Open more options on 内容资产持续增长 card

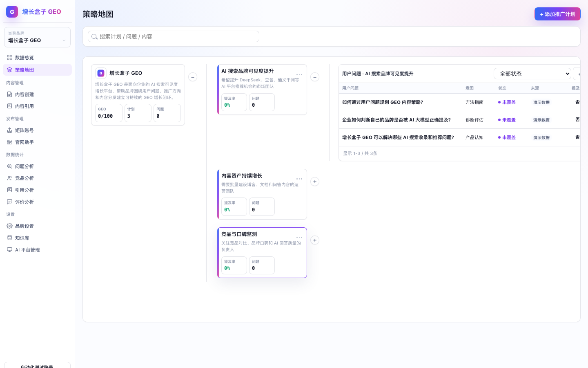(x=299, y=179)
